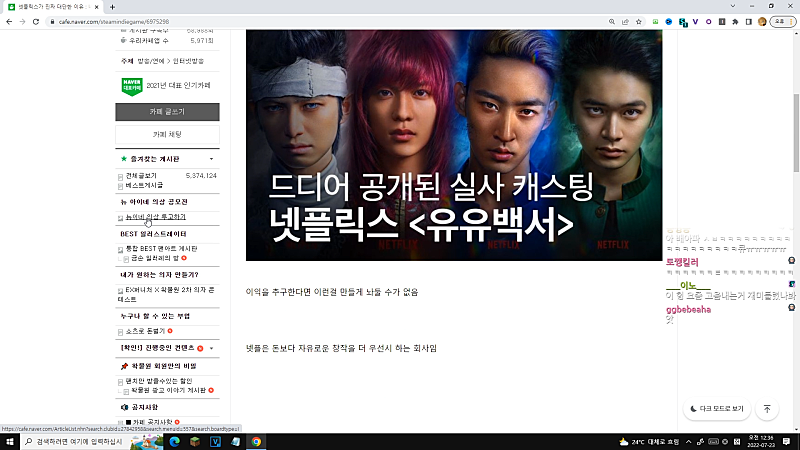Open the weather widget showing 24°C
This screenshot has height=450, width=800.
(x=649, y=442)
